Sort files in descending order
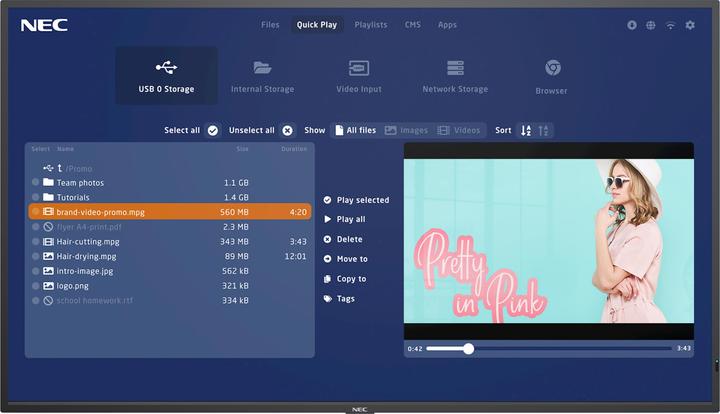 click(544, 131)
